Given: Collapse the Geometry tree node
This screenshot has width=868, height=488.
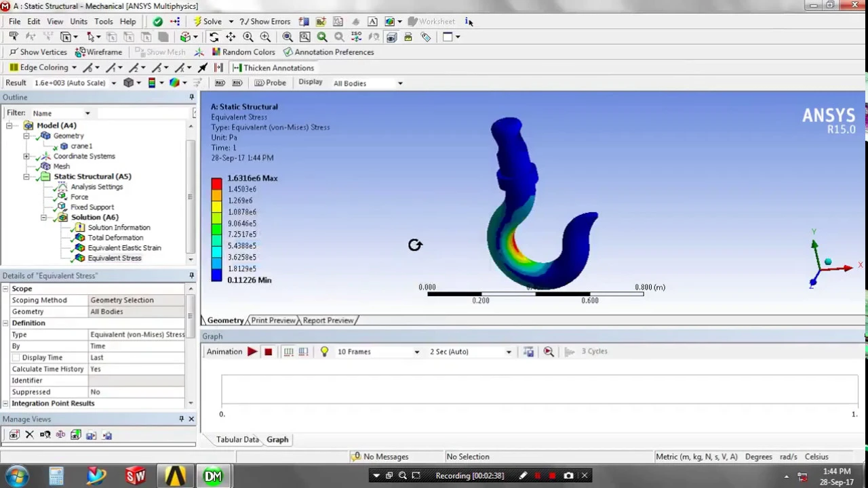Looking at the screenshot, I should (x=26, y=136).
